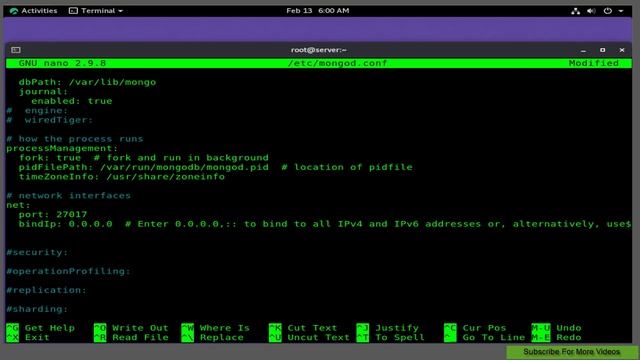Close the root@server terminal window
640x360 pixels.
(622, 50)
